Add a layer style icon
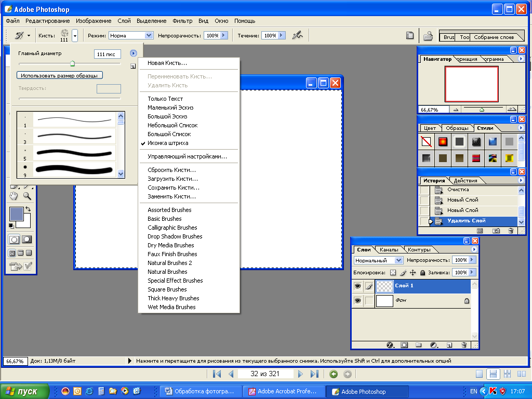 (x=391, y=345)
